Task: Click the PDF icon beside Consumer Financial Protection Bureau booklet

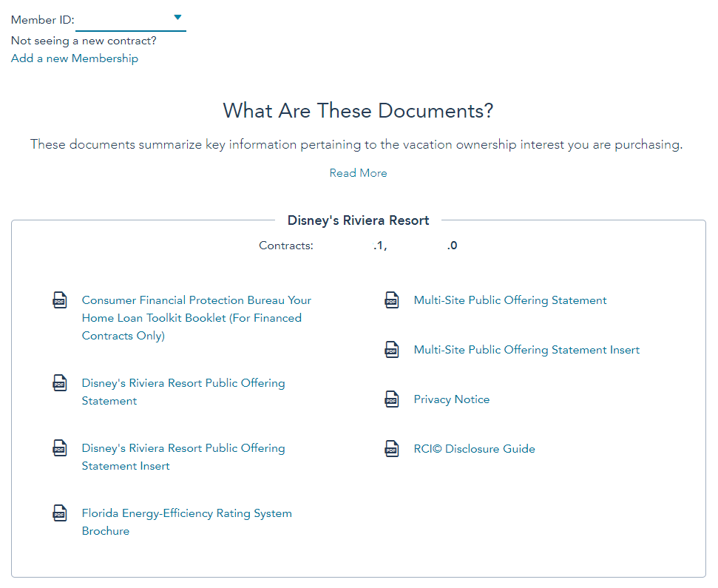Action: 60,300
